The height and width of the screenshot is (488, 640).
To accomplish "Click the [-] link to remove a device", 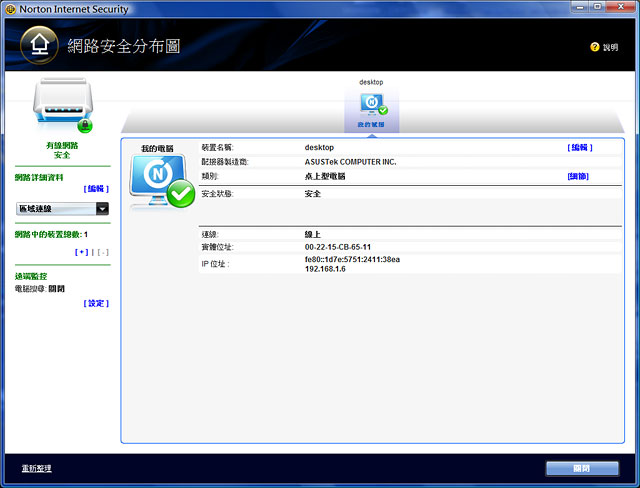I will 103,252.
